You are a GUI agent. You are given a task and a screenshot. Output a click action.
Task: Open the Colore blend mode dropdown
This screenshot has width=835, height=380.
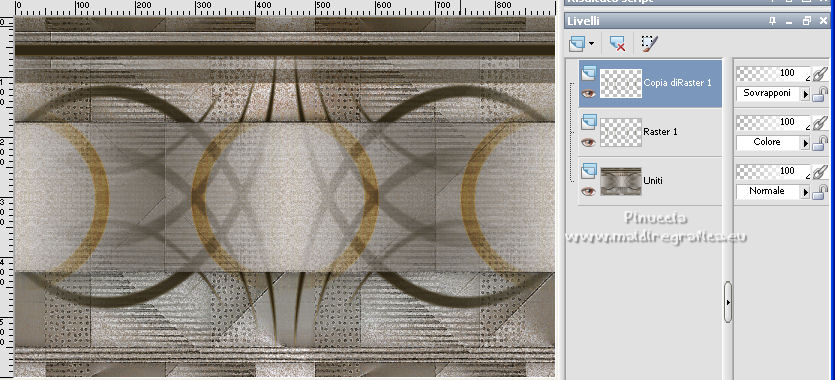coord(806,143)
